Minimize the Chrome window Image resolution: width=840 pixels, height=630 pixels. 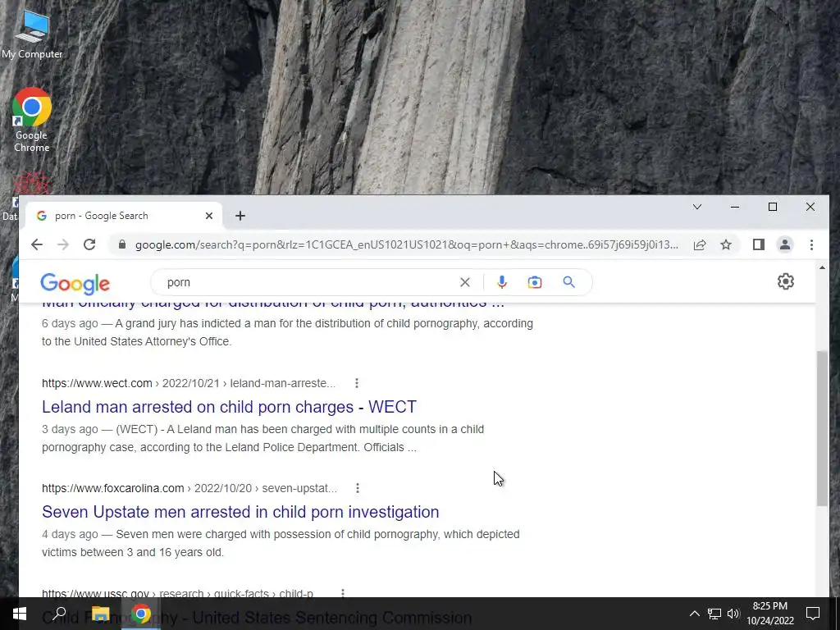(735, 207)
